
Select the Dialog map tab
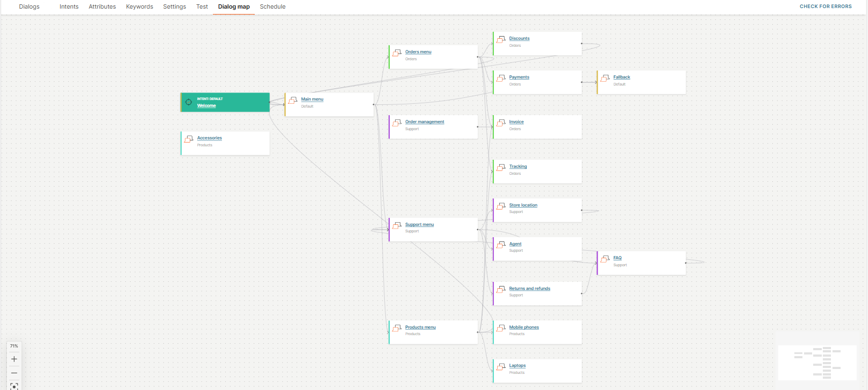coord(234,6)
